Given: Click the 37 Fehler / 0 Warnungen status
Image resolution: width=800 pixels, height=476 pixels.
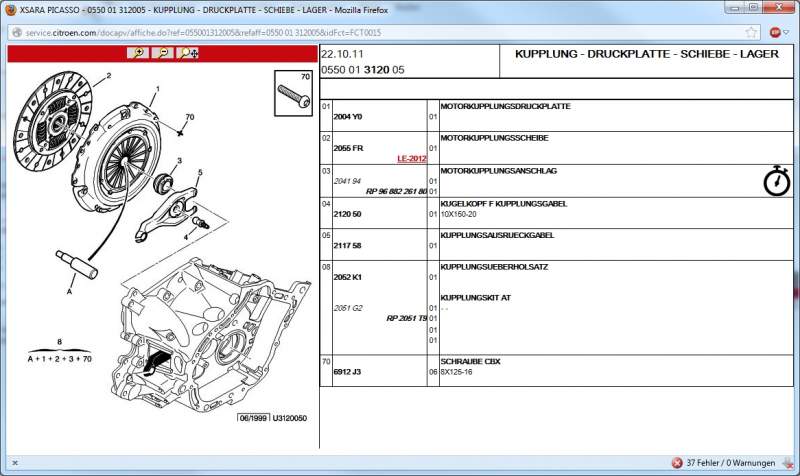Looking at the screenshot, I should click(731, 463).
